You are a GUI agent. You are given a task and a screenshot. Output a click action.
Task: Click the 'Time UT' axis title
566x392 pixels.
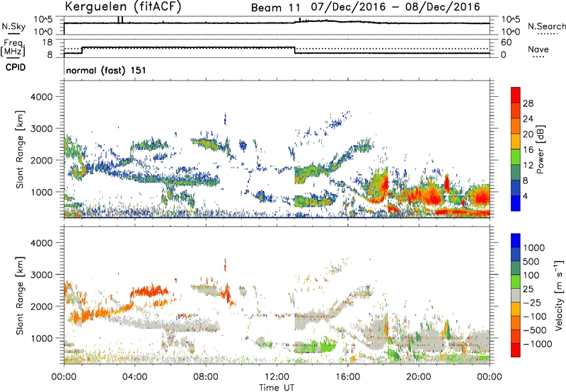[x=277, y=388]
